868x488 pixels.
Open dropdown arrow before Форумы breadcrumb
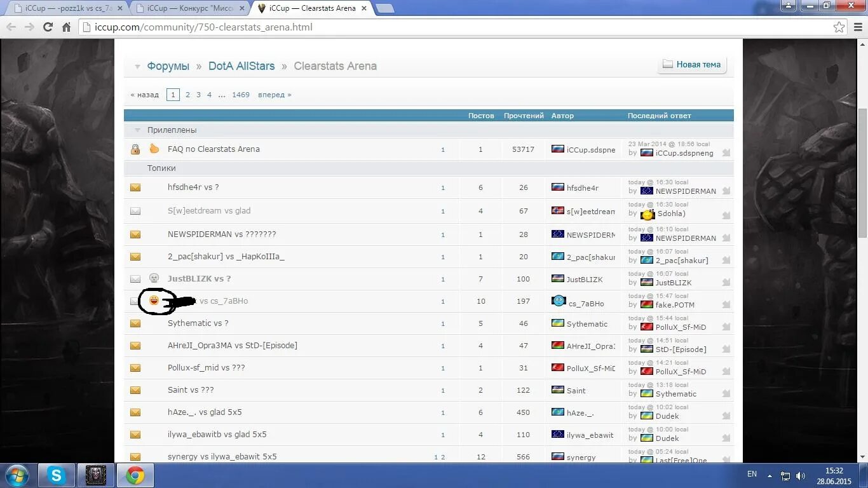(137, 67)
